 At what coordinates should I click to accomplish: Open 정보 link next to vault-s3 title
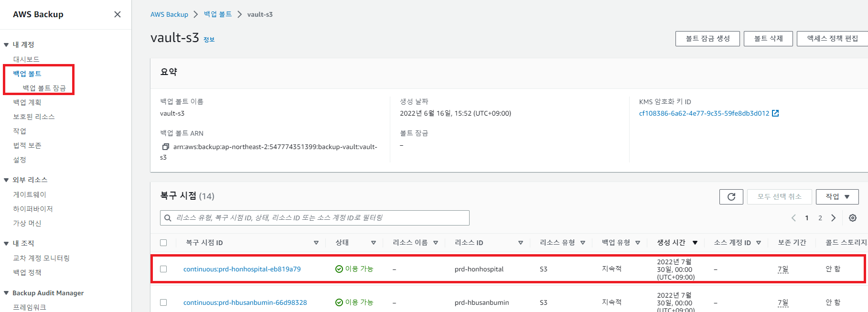[x=209, y=40]
